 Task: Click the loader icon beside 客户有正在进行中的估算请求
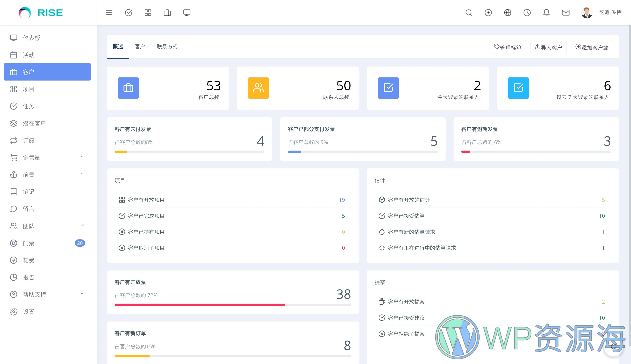click(382, 248)
